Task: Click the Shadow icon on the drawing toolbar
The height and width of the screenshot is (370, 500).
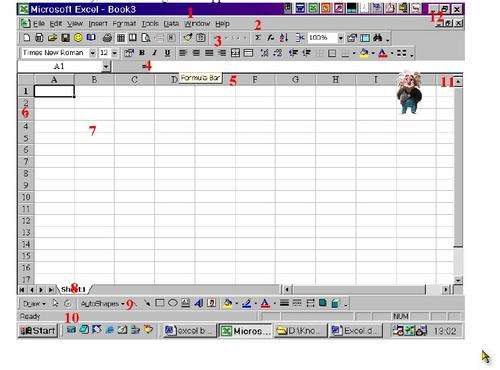Action: coord(323,303)
